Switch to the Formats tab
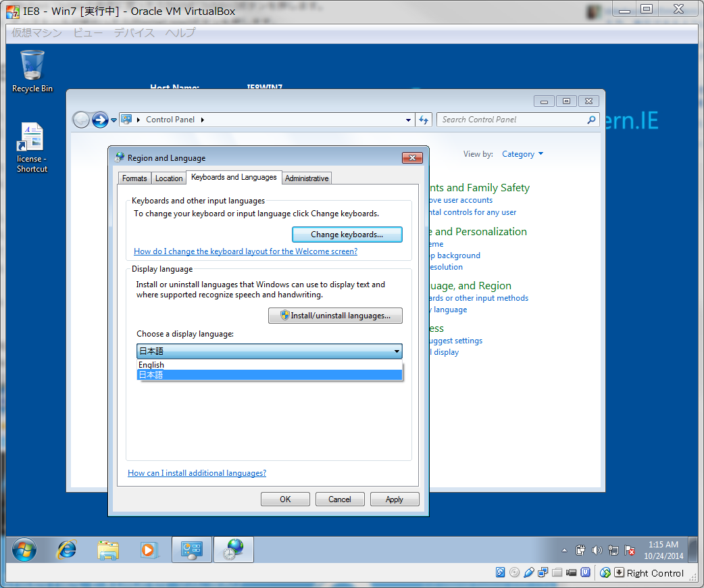704x588 pixels. (134, 178)
